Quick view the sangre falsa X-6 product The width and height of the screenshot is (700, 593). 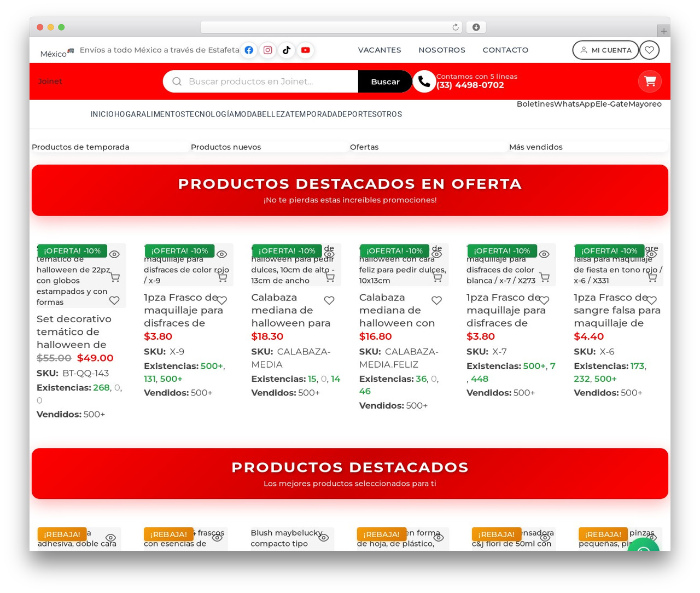[x=651, y=254]
